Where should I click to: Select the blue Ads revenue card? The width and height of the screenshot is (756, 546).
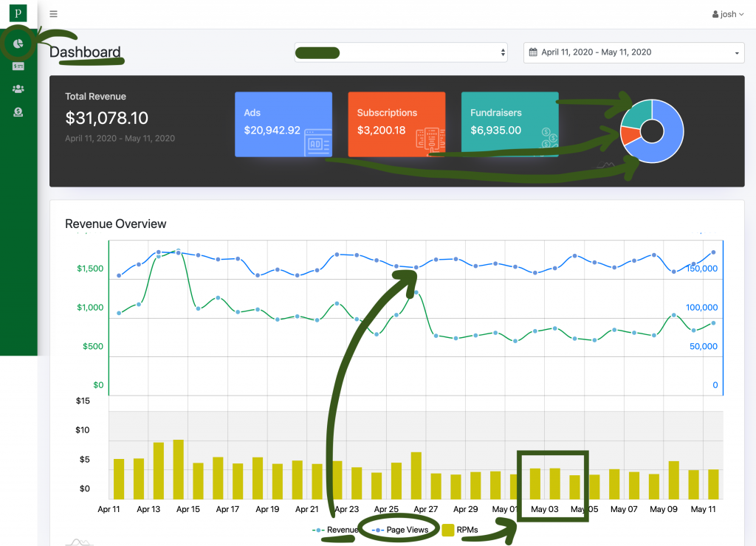coord(283,125)
